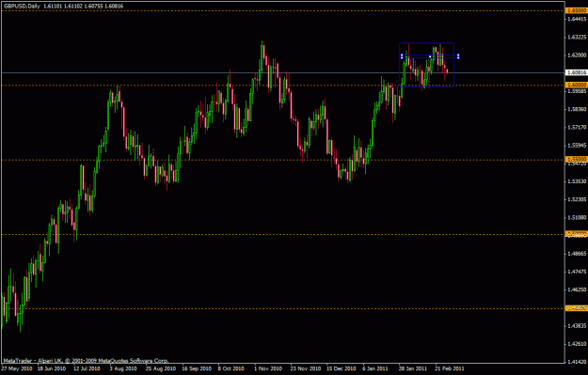This screenshot has height=375, width=588.
Task: Click the 23 Nov 2010 date label
Action: coord(306,368)
